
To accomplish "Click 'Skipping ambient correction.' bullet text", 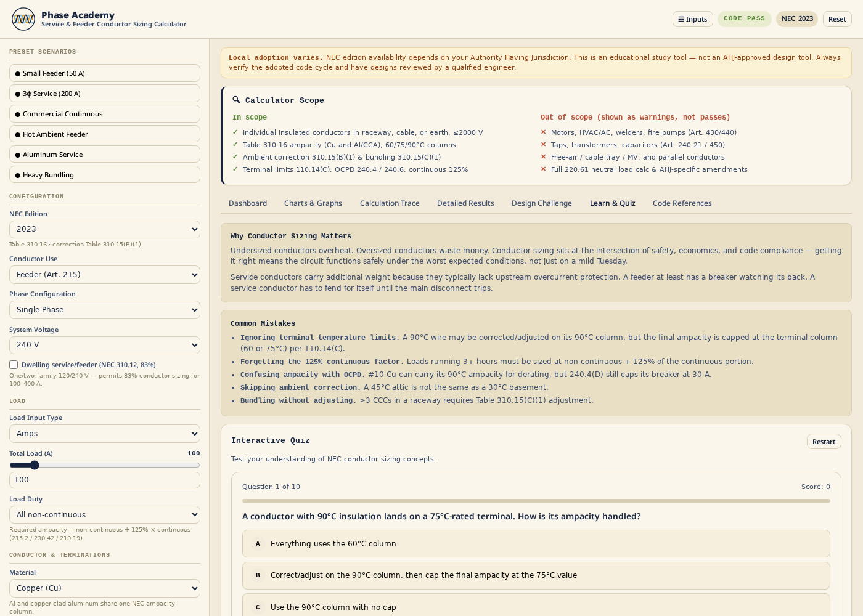I will coord(301,387).
